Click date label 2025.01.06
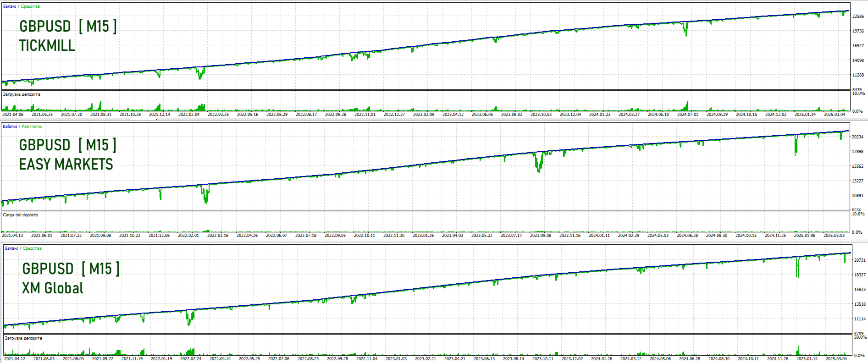 (805, 236)
